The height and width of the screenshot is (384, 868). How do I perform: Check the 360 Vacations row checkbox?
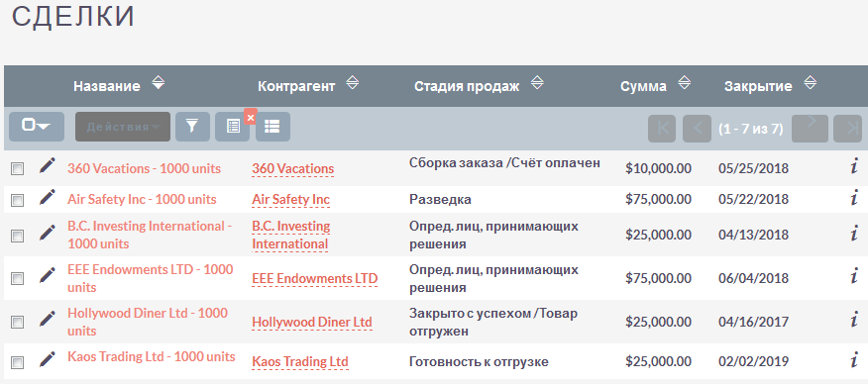18,169
